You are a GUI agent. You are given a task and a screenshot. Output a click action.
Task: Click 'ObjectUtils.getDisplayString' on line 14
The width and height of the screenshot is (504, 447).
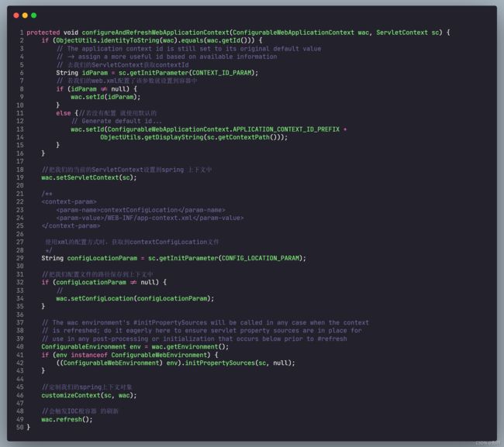tap(152, 137)
